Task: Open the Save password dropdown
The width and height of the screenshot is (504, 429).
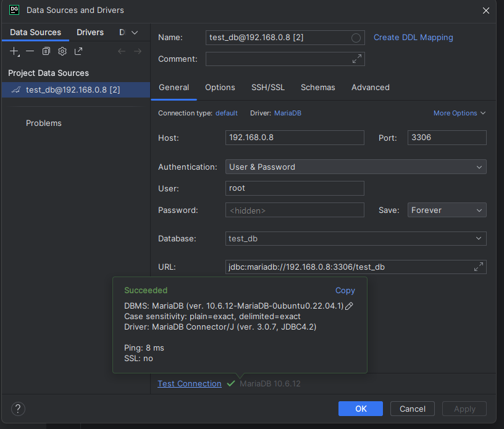Action: coord(447,210)
